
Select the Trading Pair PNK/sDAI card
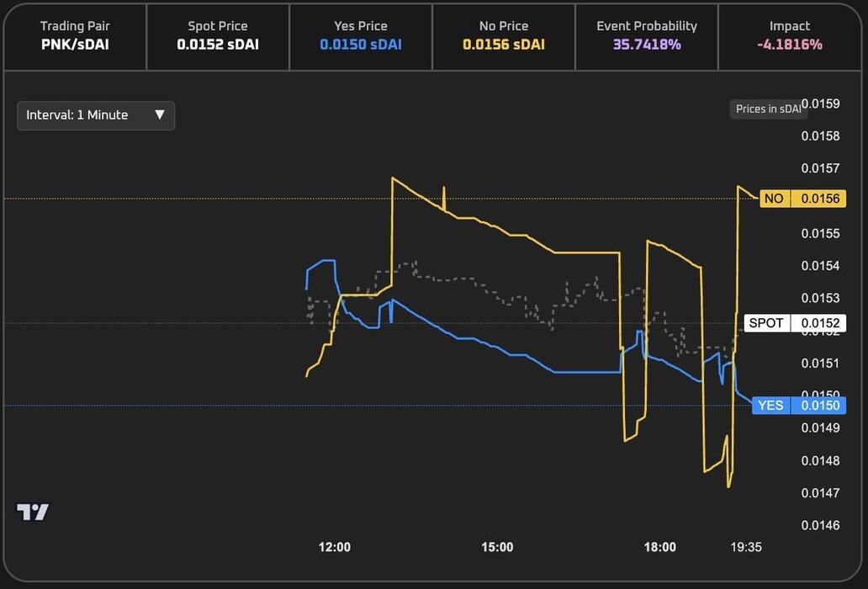pyautogui.click(x=75, y=36)
